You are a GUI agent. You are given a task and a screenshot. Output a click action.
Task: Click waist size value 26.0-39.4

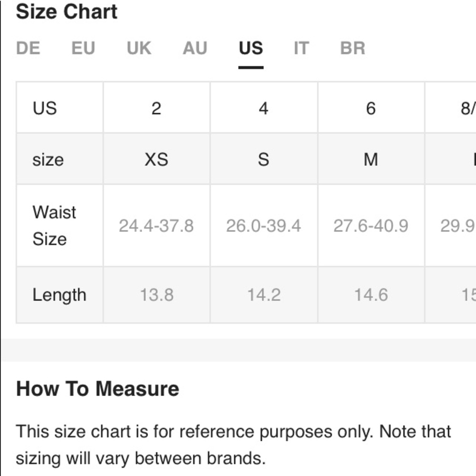click(x=263, y=226)
